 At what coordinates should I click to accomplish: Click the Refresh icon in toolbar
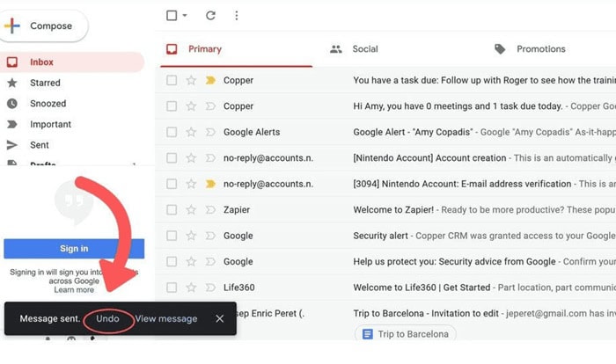210,16
